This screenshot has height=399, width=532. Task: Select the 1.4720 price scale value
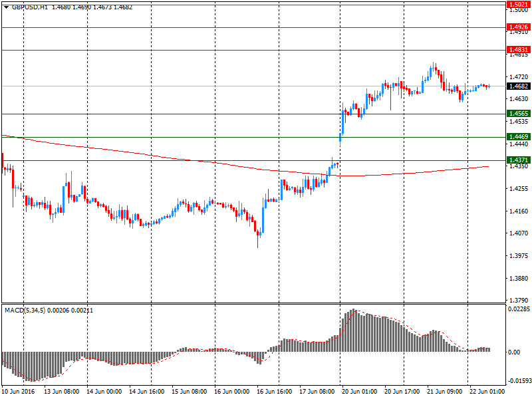(x=519, y=77)
